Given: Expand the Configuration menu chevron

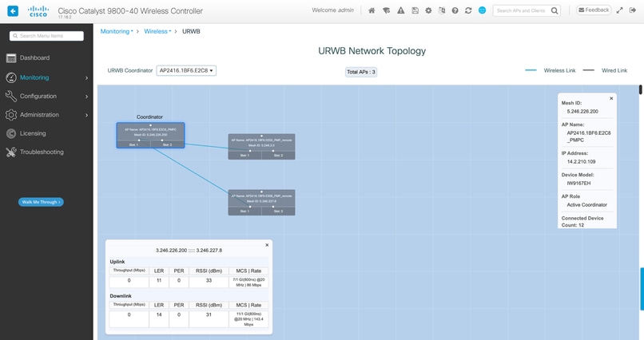Looking at the screenshot, I should click(86, 97).
